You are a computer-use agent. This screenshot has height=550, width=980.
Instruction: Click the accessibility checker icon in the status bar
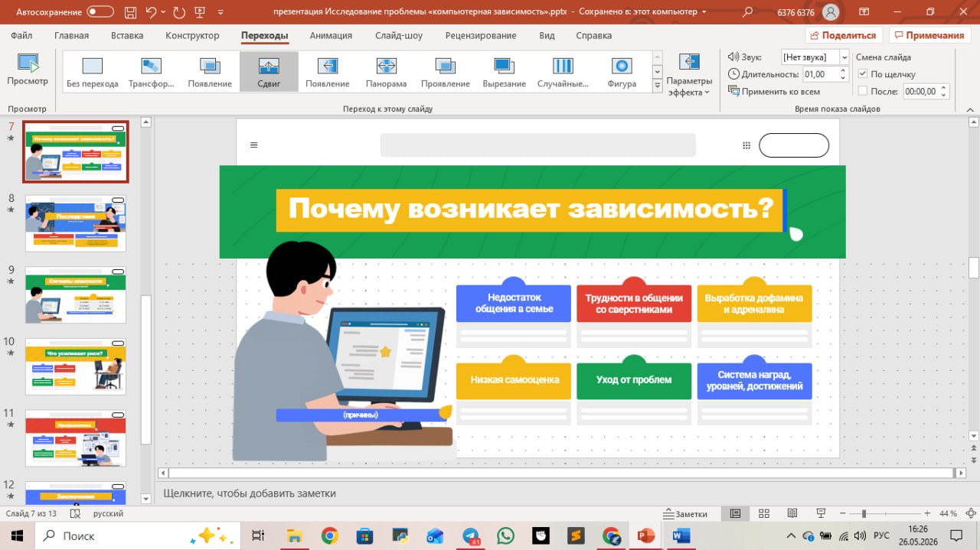pyautogui.click(x=77, y=513)
